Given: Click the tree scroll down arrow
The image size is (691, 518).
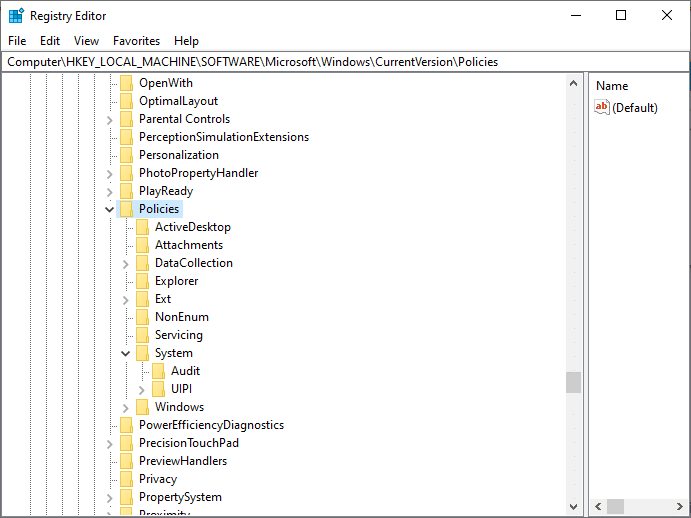Looking at the screenshot, I should pos(573,507).
